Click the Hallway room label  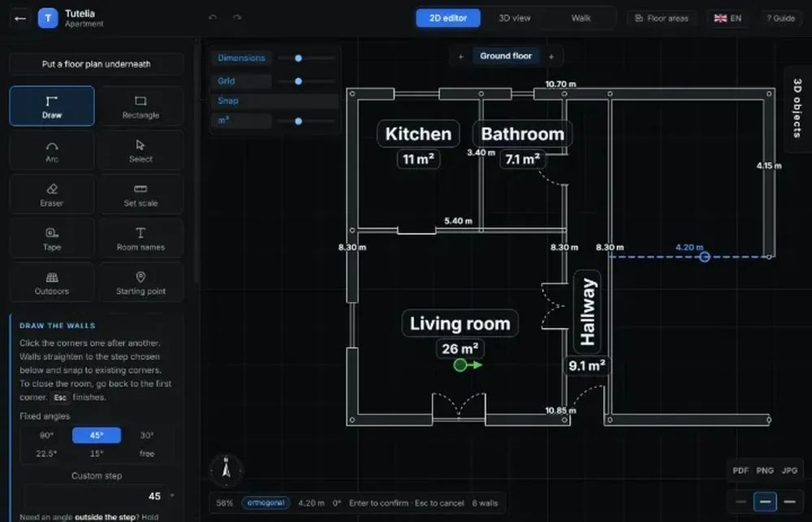point(587,311)
